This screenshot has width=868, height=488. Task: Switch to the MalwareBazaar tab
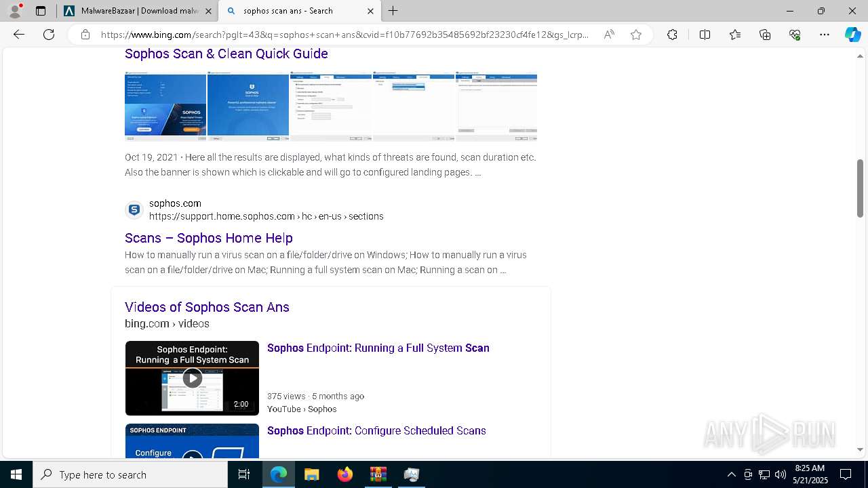[x=137, y=11]
